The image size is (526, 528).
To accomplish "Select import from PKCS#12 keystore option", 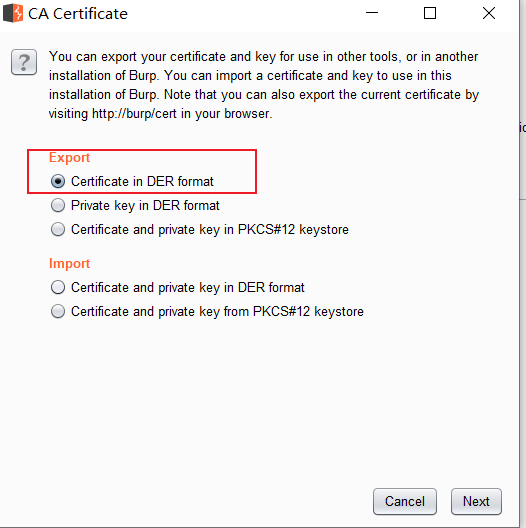I will click(58, 311).
